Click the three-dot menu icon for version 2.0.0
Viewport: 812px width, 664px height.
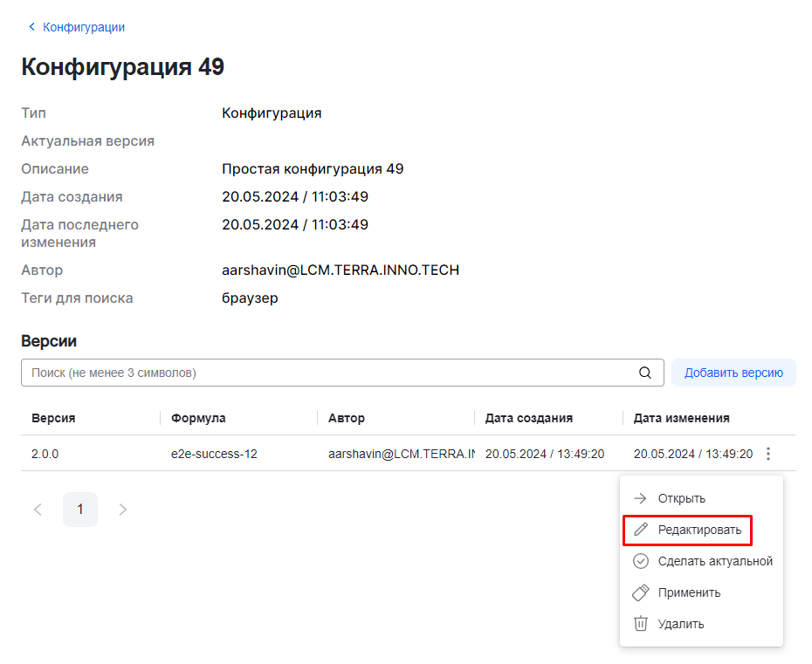point(768,454)
